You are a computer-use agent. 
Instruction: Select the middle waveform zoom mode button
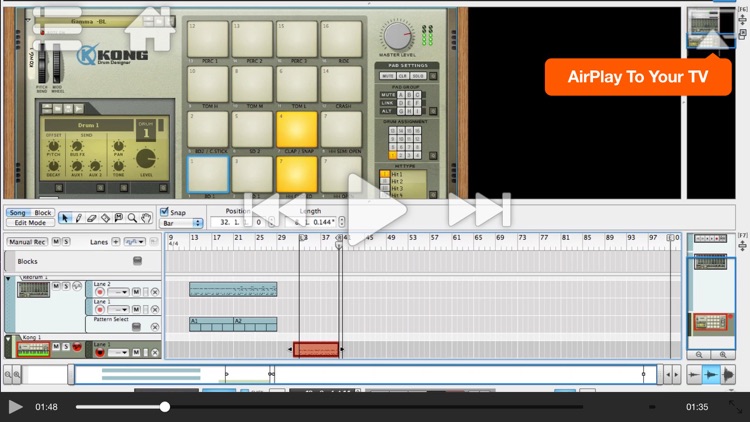[x=711, y=375]
